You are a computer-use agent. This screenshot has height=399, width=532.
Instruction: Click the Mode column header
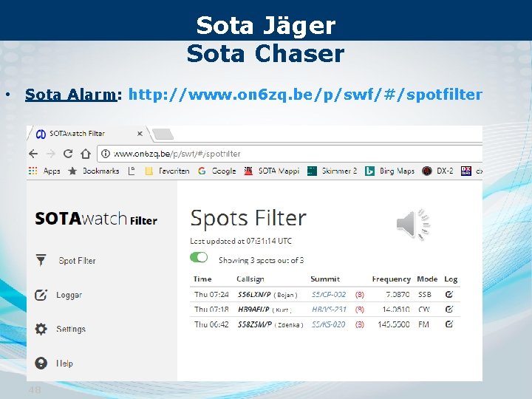pos(427,279)
